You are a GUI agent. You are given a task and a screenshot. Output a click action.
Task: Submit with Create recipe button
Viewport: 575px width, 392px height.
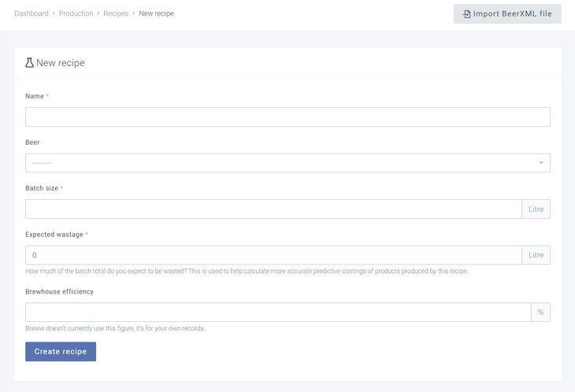pos(61,351)
